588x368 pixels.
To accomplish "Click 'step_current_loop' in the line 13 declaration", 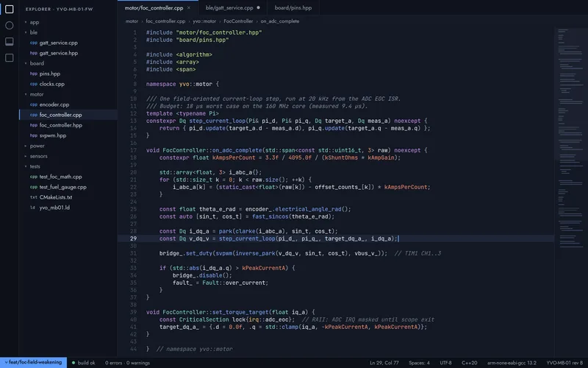I will pos(218,121).
